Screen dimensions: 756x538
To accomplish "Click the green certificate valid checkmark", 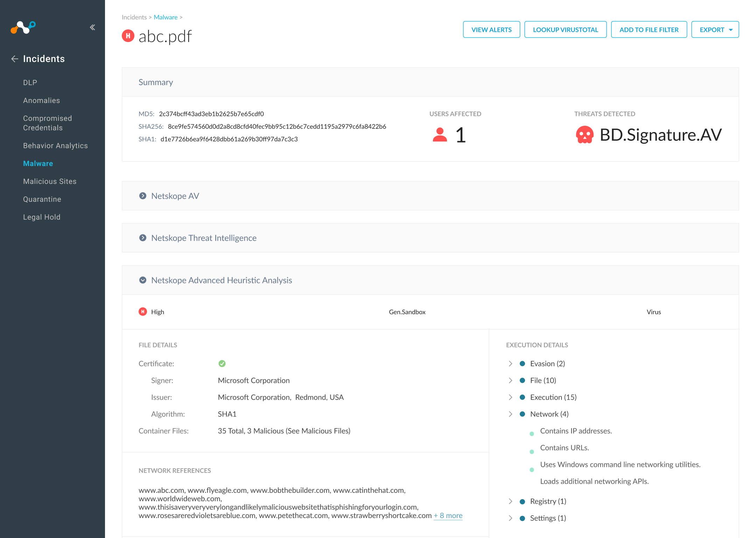I will [x=222, y=364].
